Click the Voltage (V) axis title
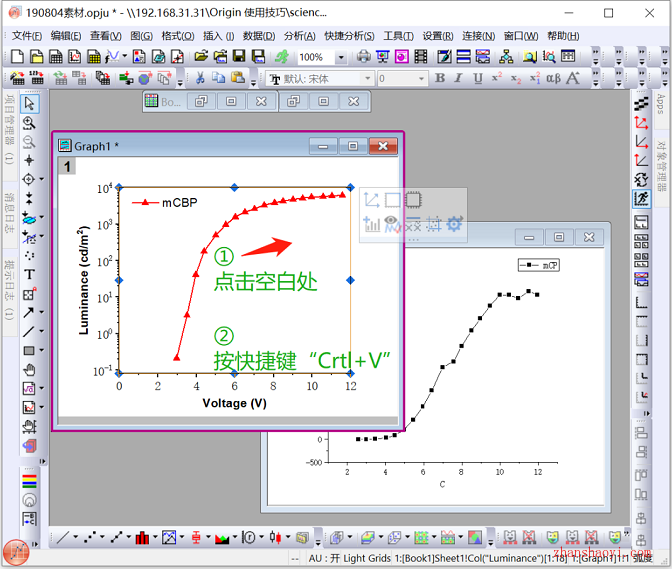 (234, 403)
